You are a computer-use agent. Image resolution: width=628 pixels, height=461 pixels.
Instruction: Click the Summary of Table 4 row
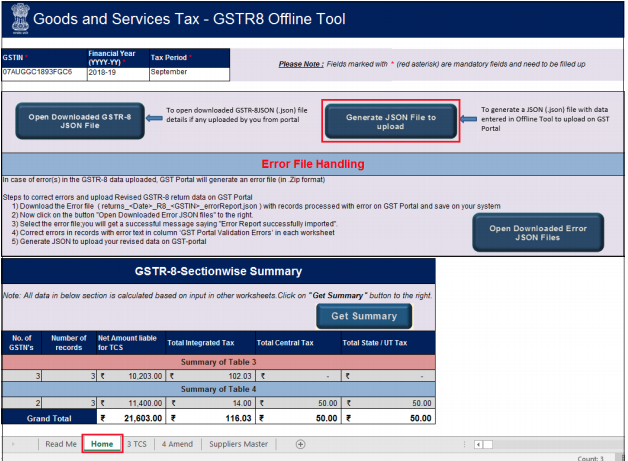tap(219, 389)
